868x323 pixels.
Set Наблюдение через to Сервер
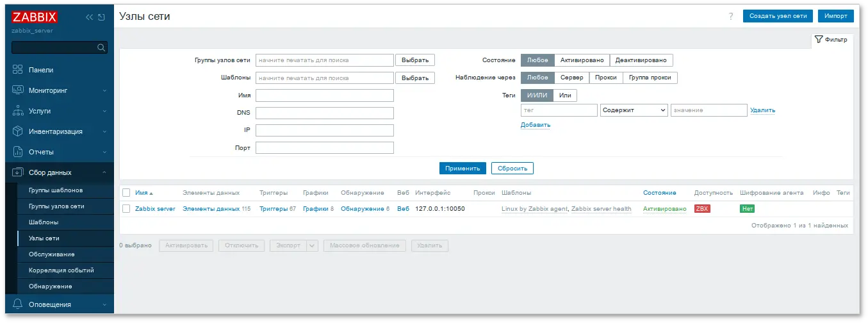[571, 78]
